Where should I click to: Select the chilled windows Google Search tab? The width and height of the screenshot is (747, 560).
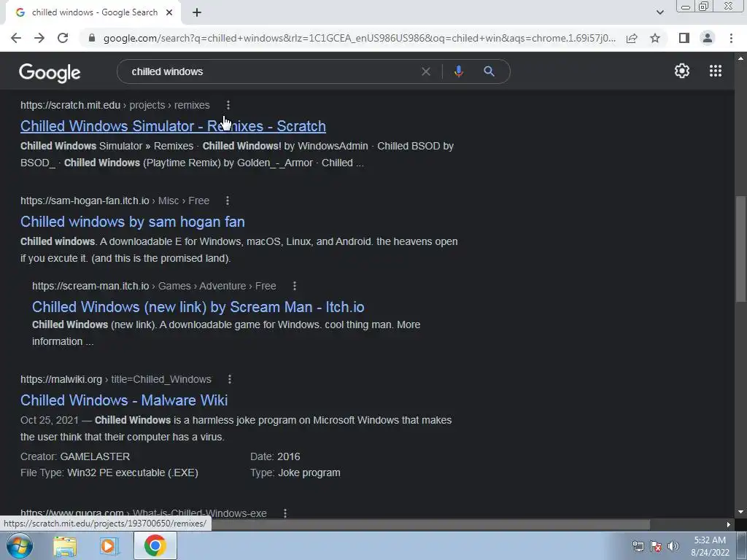point(93,13)
